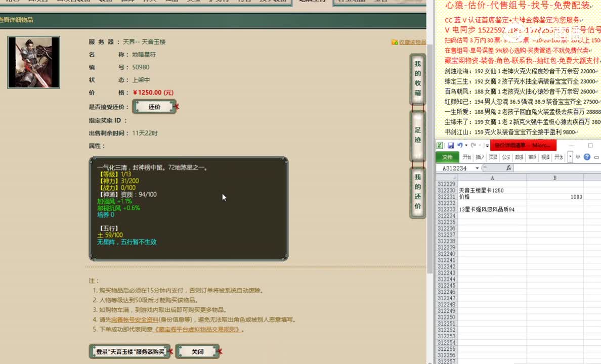Click the Insert Function (fx) icon
This screenshot has width=601, height=364.
[509, 168]
